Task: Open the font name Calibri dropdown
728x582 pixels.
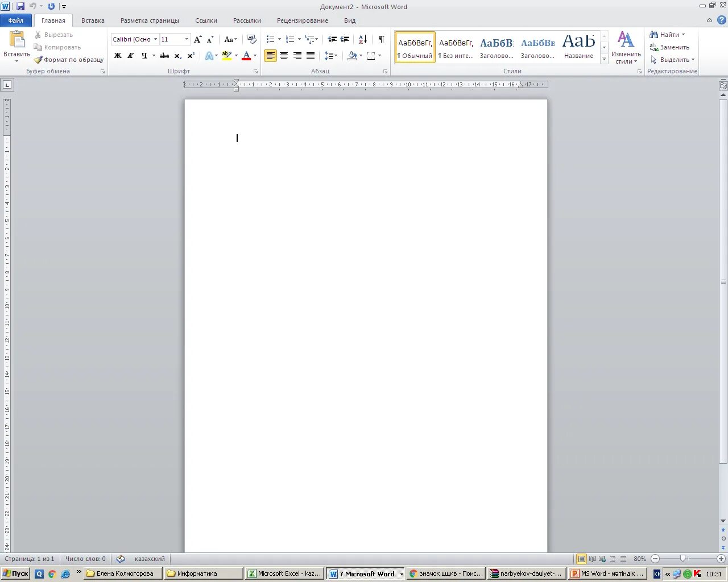Action: (x=155, y=39)
